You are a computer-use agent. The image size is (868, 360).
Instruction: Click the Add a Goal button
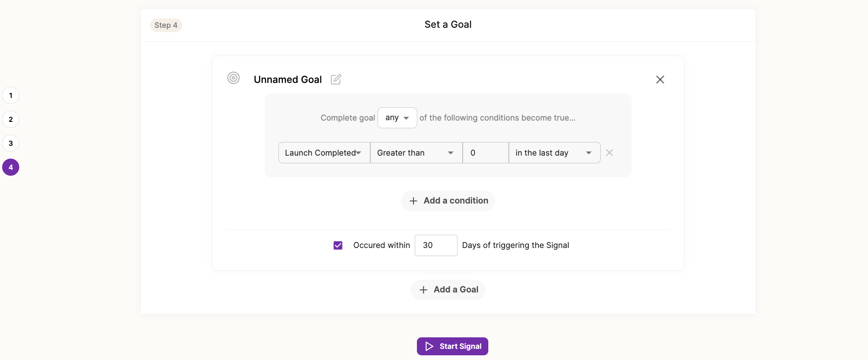[448, 290]
